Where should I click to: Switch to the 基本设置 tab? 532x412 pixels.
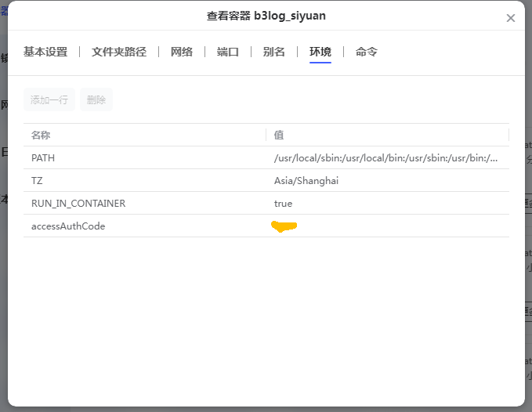click(x=45, y=52)
